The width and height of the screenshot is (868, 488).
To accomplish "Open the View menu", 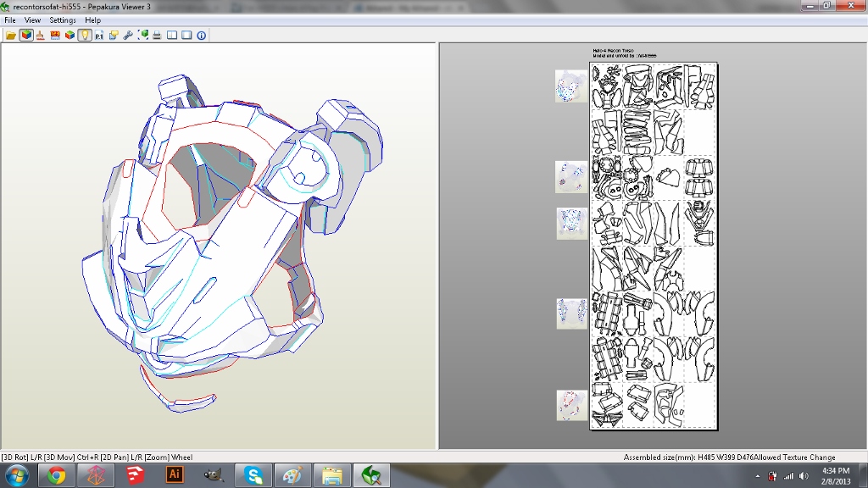I will [32, 20].
